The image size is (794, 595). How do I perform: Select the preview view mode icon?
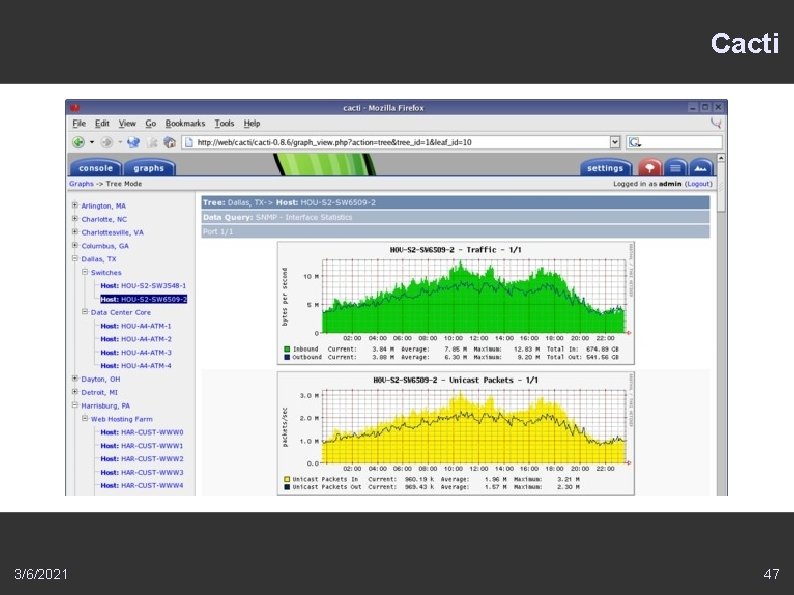pos(701,168)
